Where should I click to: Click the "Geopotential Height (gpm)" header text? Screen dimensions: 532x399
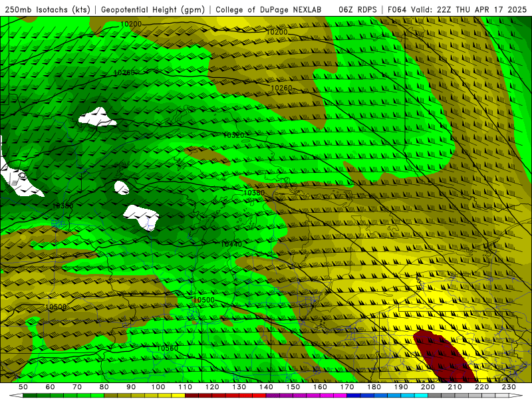[153, 10]
